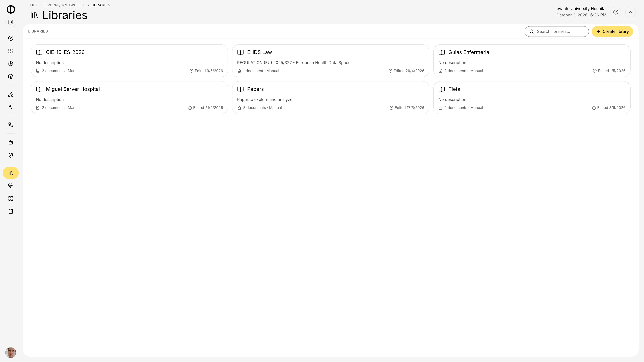Open the heart pulse sidebar icon

(11, 186)
